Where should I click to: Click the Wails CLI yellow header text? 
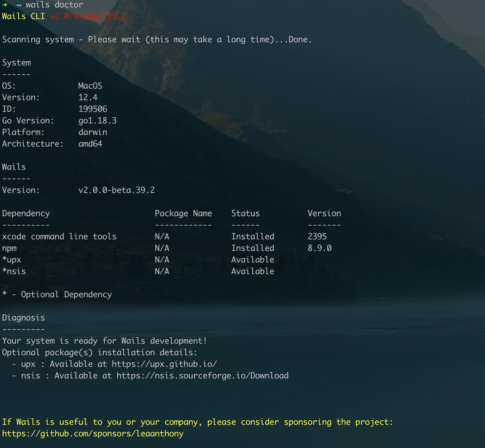24,16
